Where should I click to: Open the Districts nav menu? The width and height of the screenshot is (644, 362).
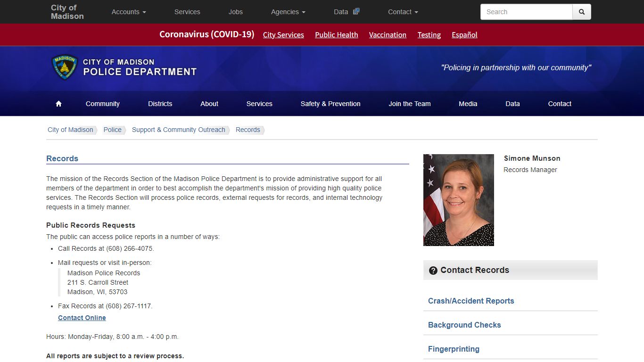pyautogui.click(x=160, y=104)
